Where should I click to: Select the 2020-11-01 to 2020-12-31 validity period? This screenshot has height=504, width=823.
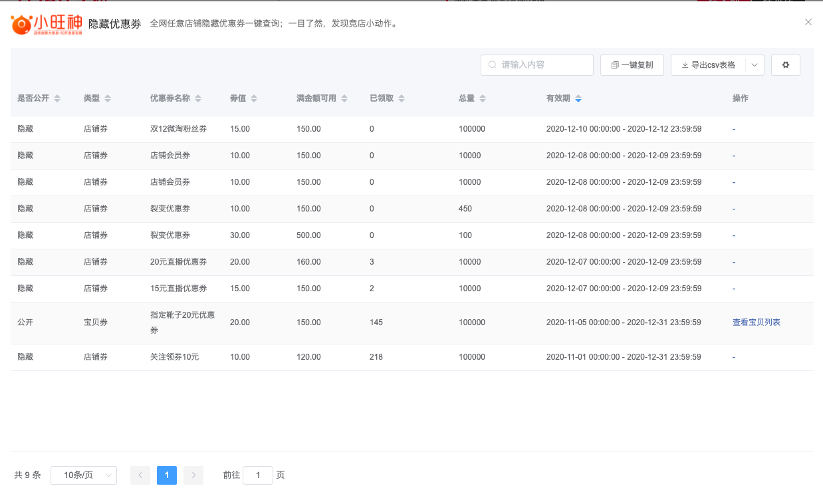624,357
